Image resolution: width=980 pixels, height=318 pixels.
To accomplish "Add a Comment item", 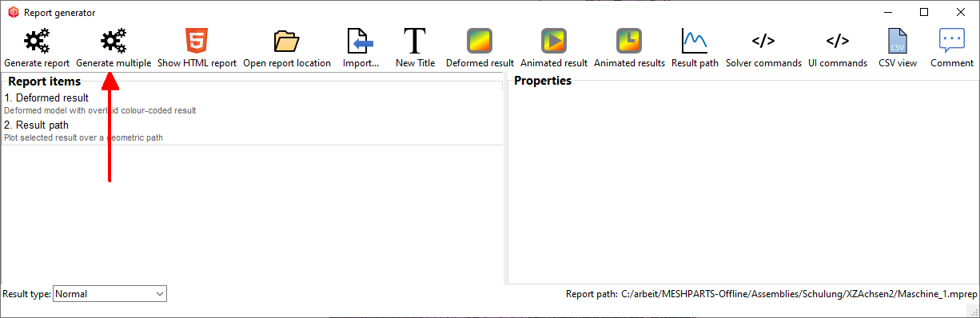I will (x=952, y=41).
